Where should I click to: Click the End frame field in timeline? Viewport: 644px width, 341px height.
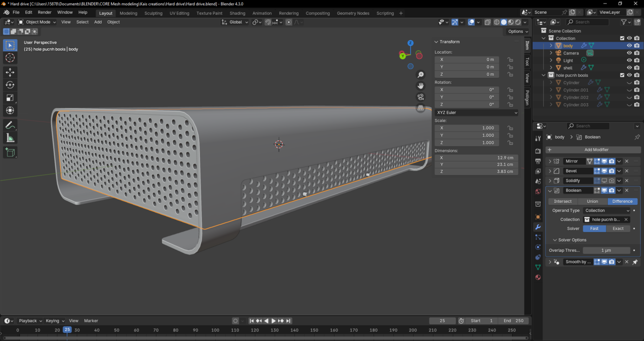click(x=513, y=321)
